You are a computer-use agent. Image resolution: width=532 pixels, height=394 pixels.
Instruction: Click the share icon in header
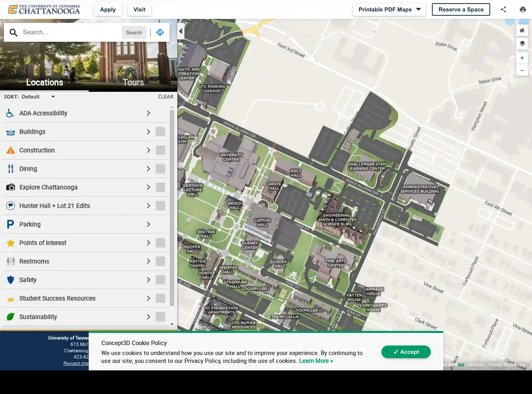tap(503, 9)
